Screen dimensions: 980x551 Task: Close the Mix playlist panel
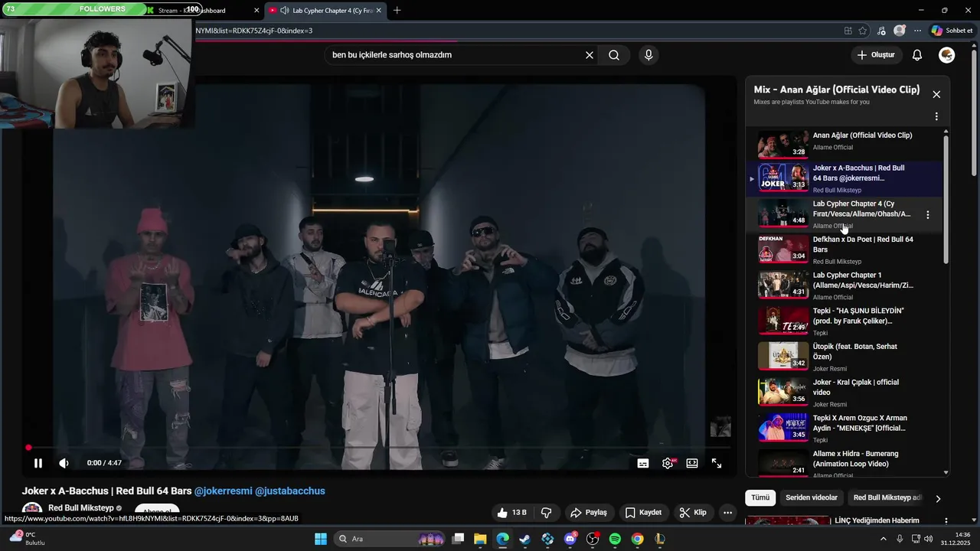click(936, 94)
